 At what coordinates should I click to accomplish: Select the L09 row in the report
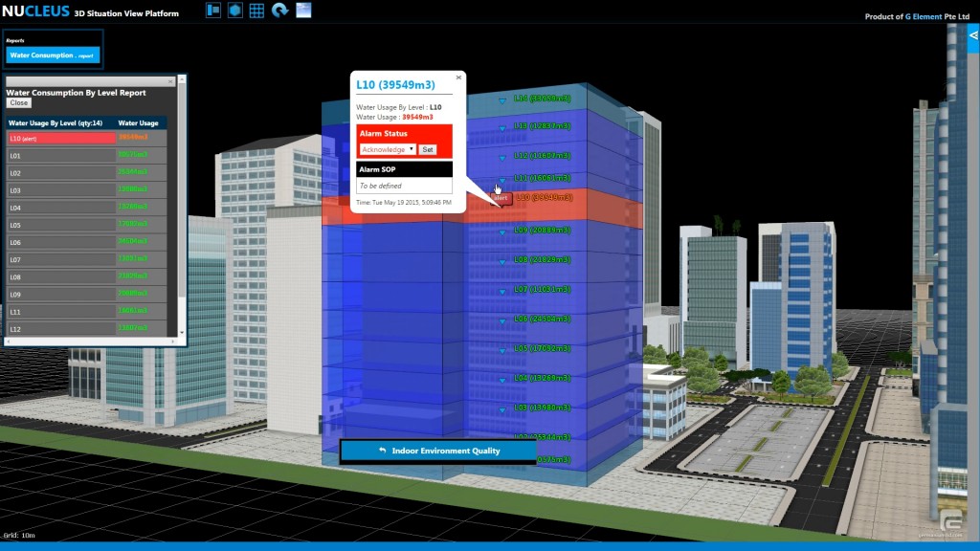point(86,295)
